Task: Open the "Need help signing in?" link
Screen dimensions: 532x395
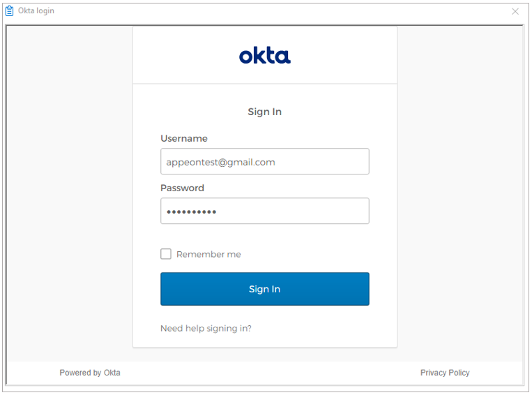Action: coord(206,328)
